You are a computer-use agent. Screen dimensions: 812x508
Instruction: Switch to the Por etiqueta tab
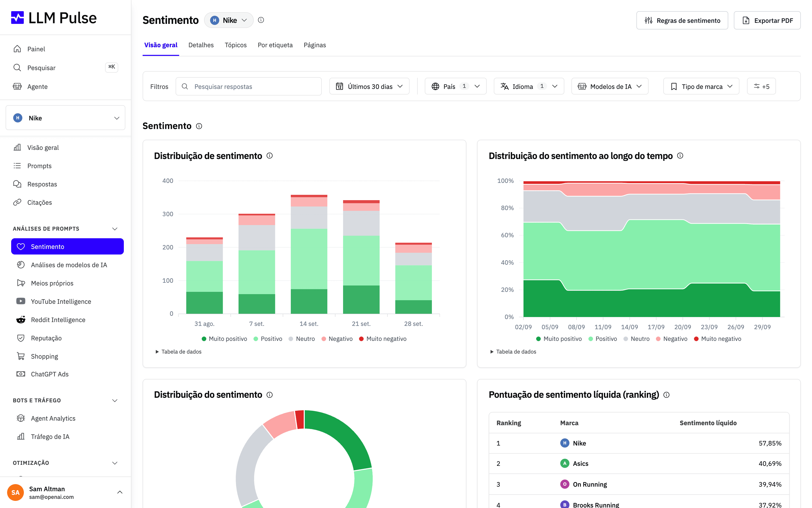click(275, 45)
